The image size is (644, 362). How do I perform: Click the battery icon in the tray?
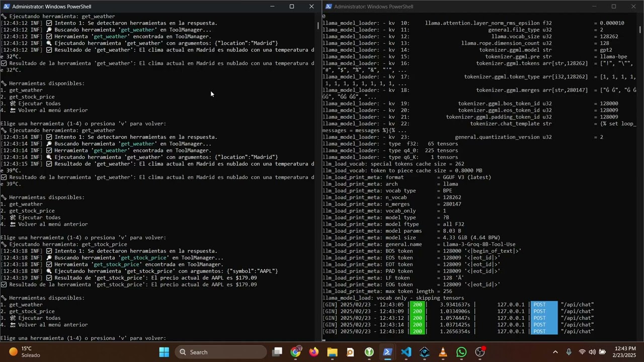click(x=603, y=352)
